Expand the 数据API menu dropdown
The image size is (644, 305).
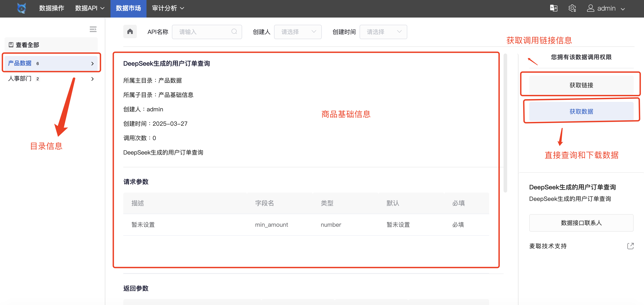(90, 8)
